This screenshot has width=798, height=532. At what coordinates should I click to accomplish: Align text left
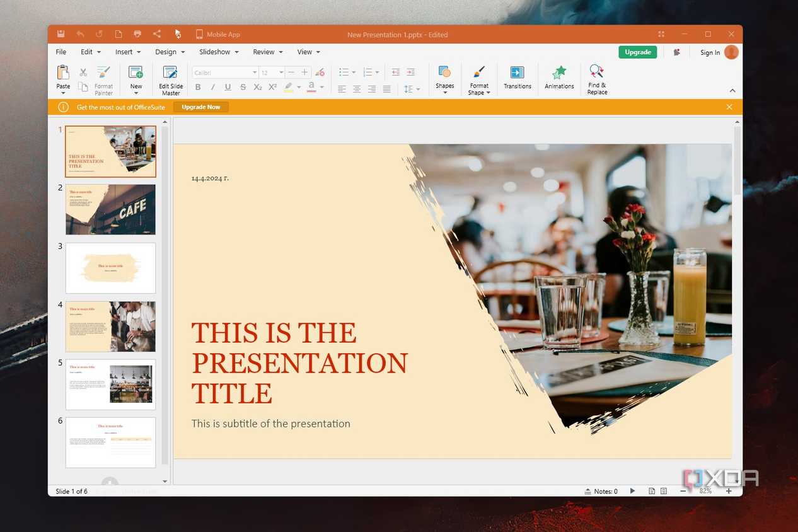tap(342, 89)
